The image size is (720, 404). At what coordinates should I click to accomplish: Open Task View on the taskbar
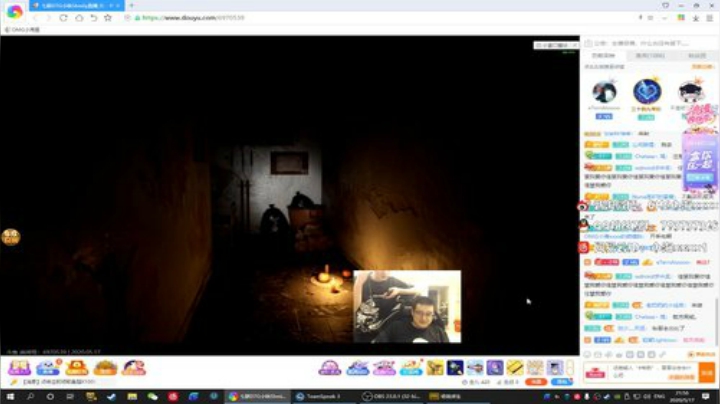[70, 396]
